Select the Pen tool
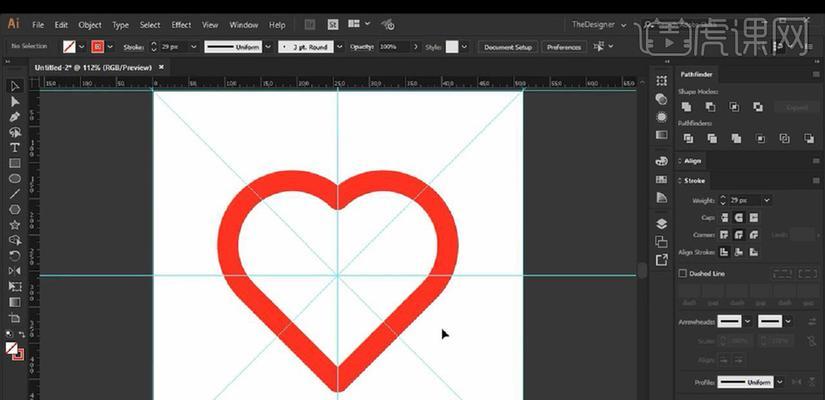The image size is (825, 400). pos(15,117)
